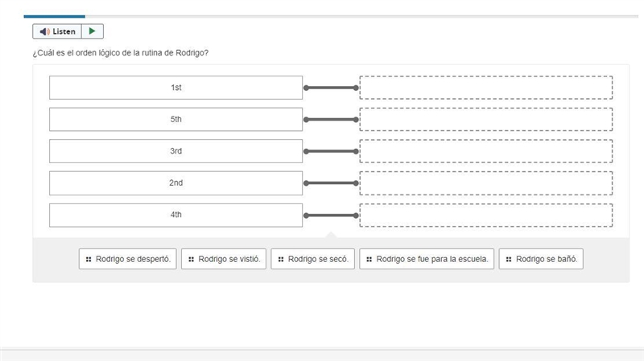This screenshot has height=361, width=644.
Task: Click drag handle on 'Rodrigo se despertó.'
Action: (x=89, y=259)
